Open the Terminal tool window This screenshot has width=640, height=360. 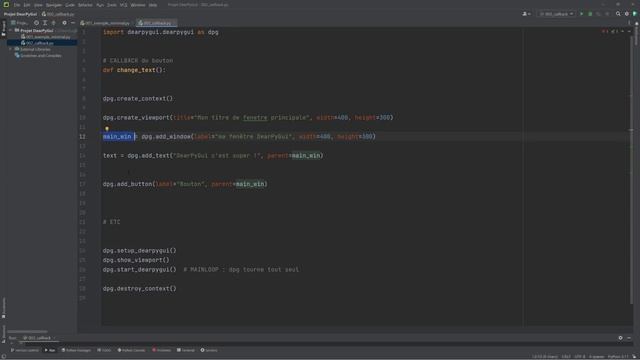pos(186,350)
